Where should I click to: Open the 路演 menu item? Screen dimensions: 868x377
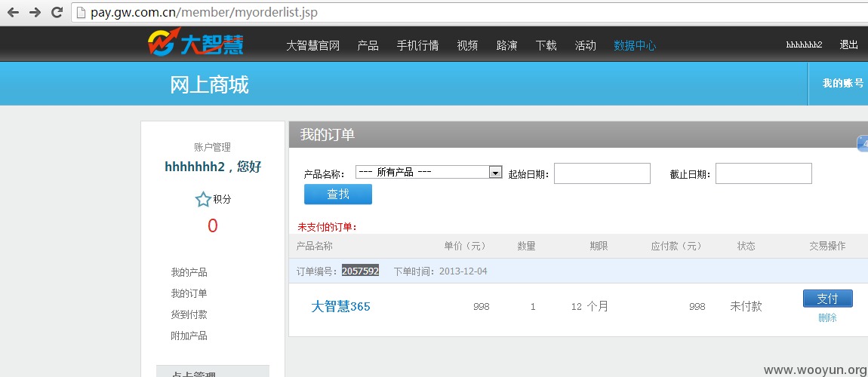[x=506, y=45]
